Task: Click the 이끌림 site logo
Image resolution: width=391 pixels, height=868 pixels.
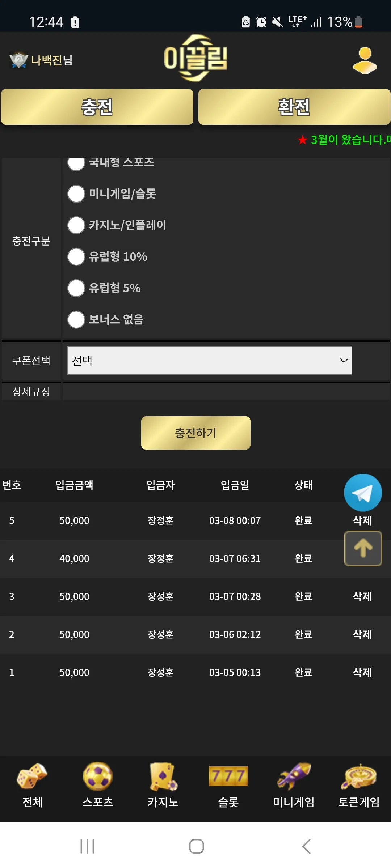Action: [196, 58]
